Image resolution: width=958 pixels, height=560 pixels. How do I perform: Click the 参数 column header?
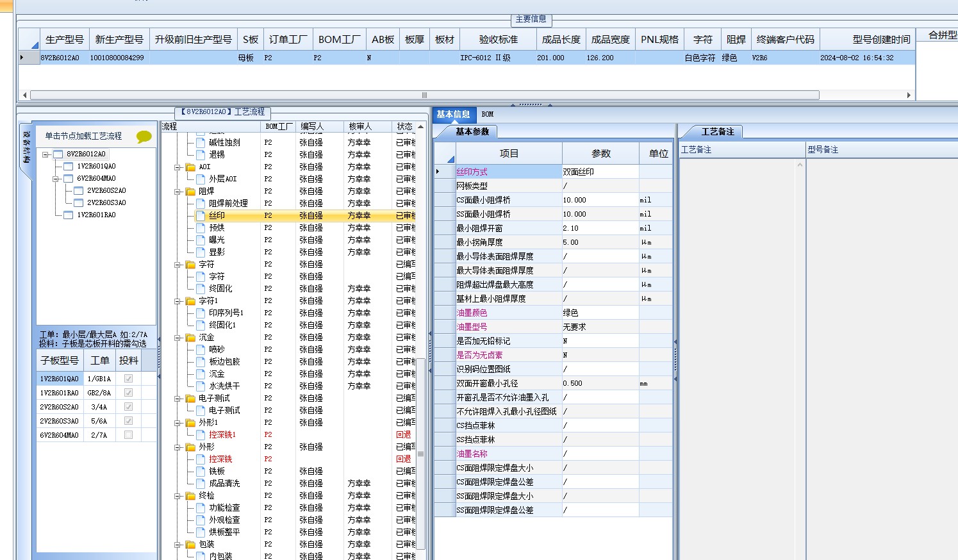[600, 154]
